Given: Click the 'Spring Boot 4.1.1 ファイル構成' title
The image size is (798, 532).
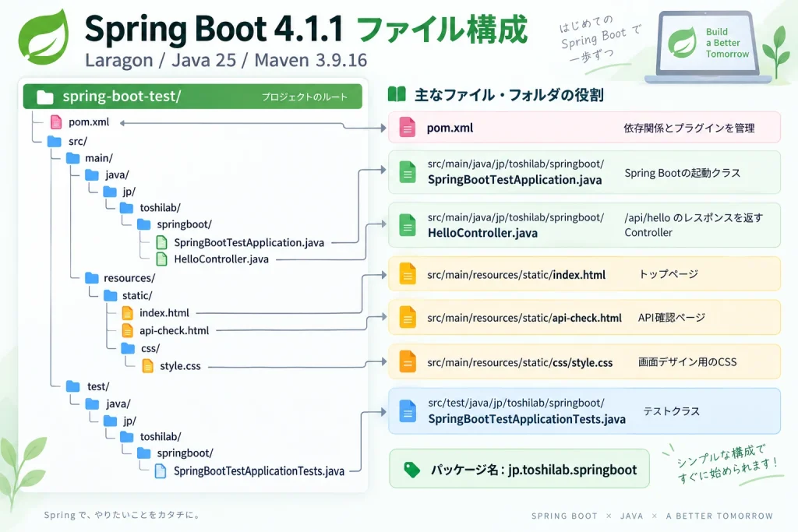Looking at the screenshot, I should pos(305,29).
